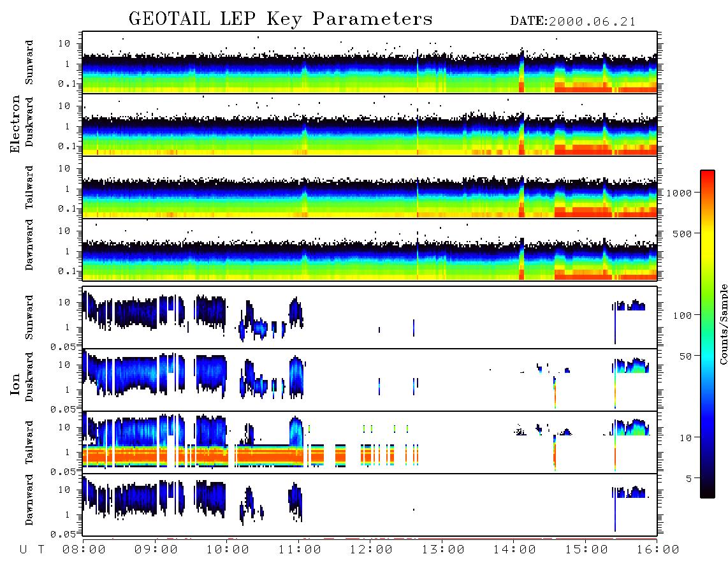728x561 pixels.
Task: Select the Ion "Tailward" axis label
Action: point(29,442)
